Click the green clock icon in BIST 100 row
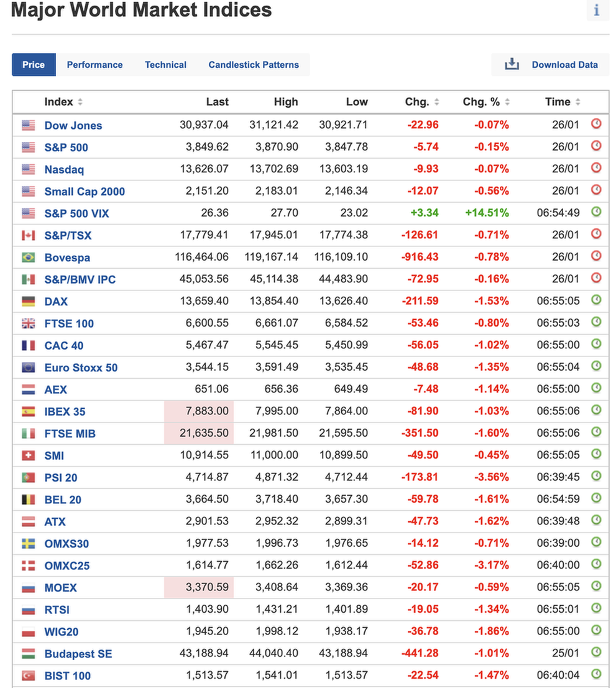 point(596,674)
